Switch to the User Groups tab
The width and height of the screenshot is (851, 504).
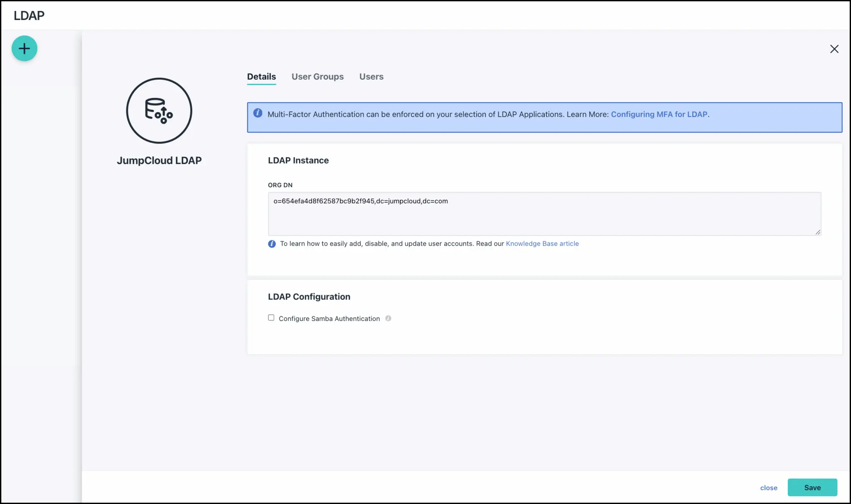click(317, 76)
